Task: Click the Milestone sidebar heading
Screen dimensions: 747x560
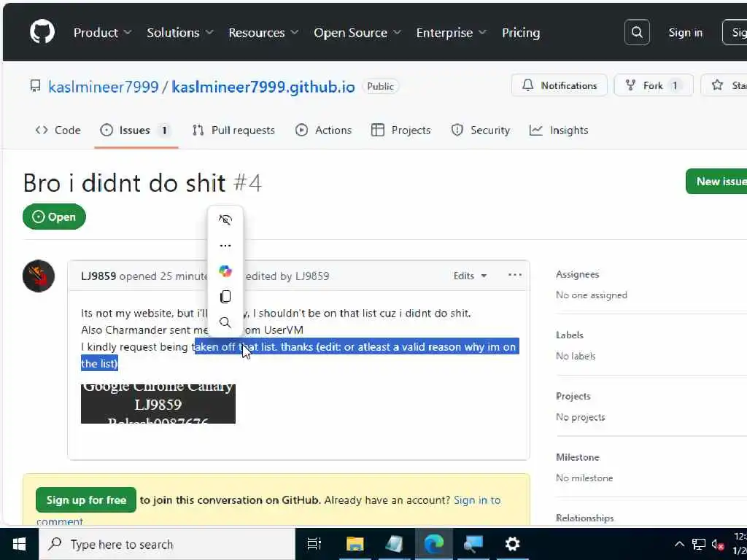Action: (x=578, y=457)
